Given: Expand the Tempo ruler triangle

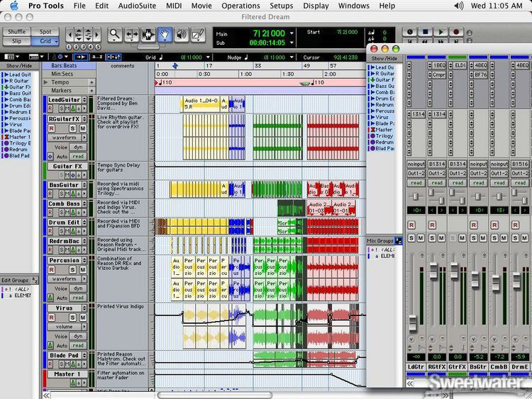Looking at the screenshot, I should [46, 82].
